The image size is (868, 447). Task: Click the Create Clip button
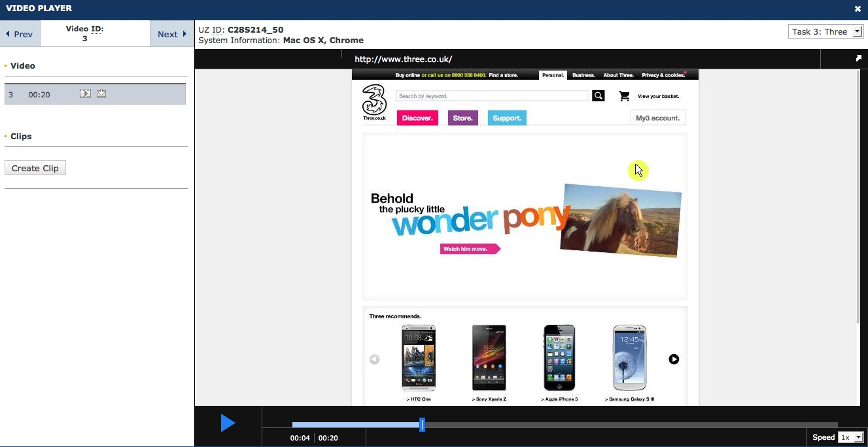click(35, 168)
